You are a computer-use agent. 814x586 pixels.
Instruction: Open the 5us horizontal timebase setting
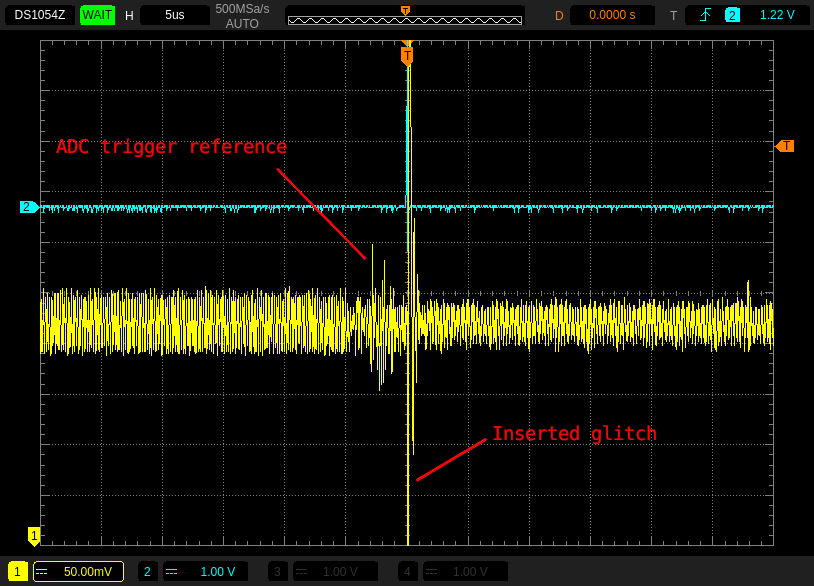175,15
